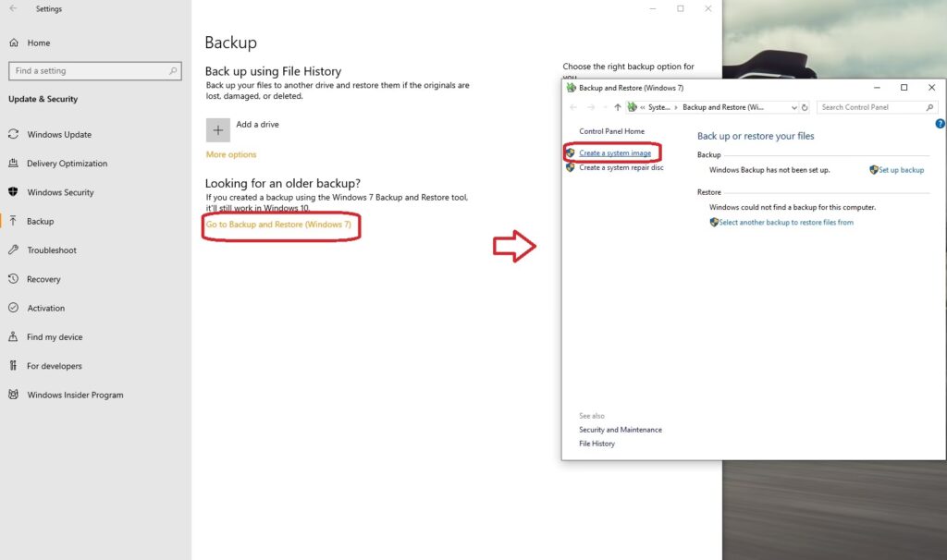
Task: Click Create a system repair disc
Action: coord(621,168)
